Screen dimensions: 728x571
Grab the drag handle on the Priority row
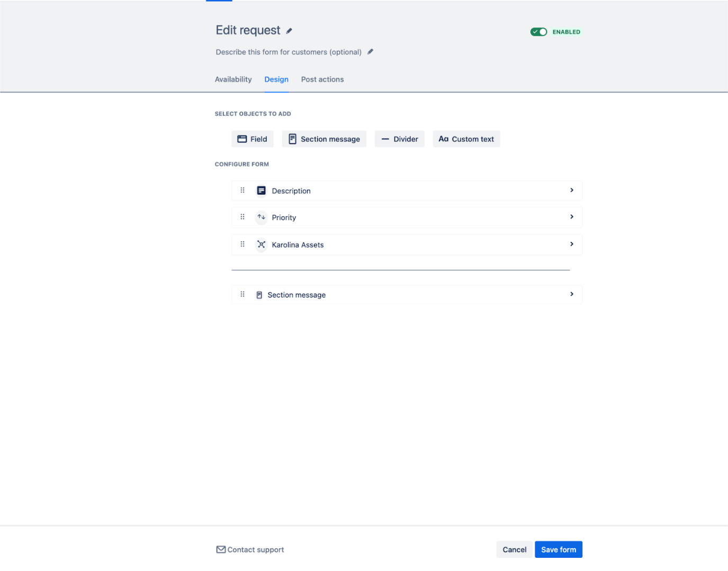click(242, 216)
